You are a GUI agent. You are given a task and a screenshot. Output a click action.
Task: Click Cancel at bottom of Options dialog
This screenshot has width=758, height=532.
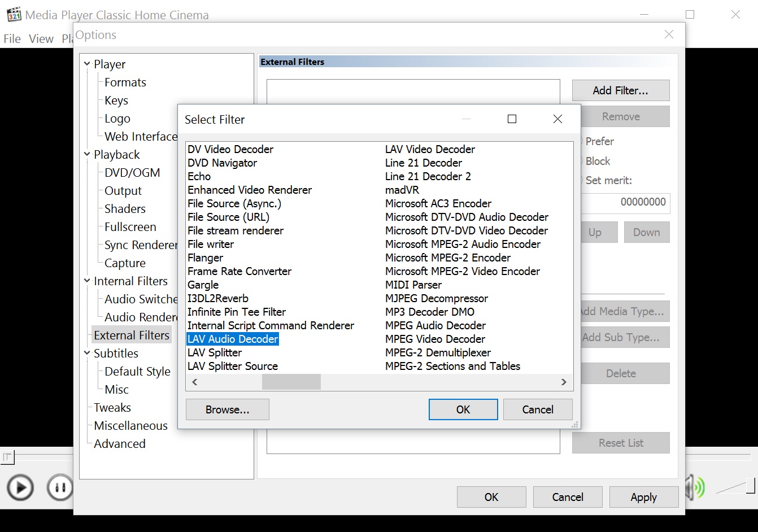(x=568, y=497)
